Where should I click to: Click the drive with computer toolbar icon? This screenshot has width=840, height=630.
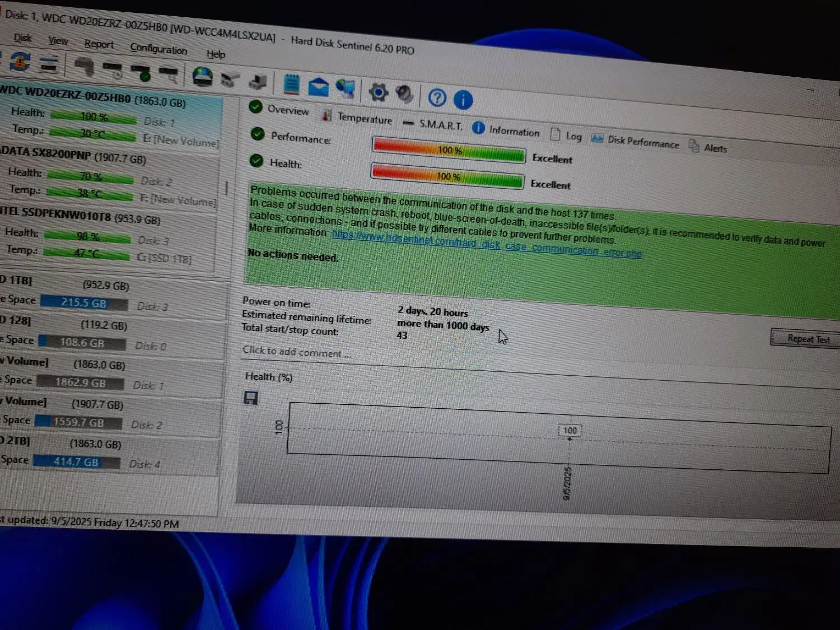pyautogui.click(x=258, y=82)
